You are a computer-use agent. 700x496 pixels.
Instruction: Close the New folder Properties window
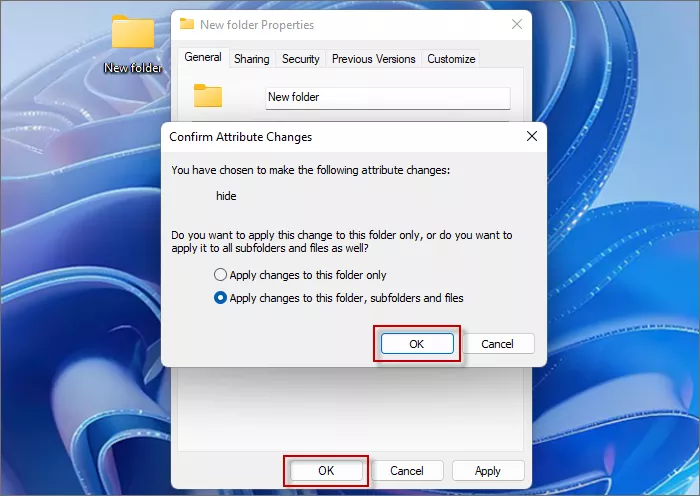pos(517,24)
